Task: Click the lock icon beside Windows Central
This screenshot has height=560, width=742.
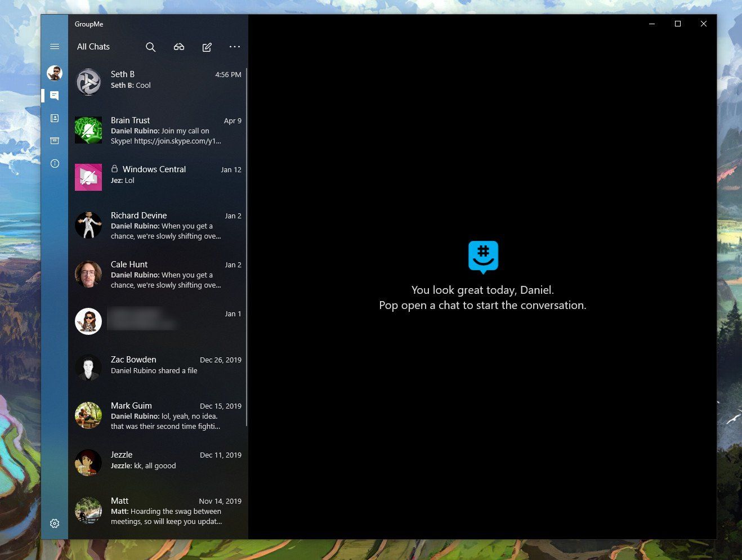Action: point(115,169)
